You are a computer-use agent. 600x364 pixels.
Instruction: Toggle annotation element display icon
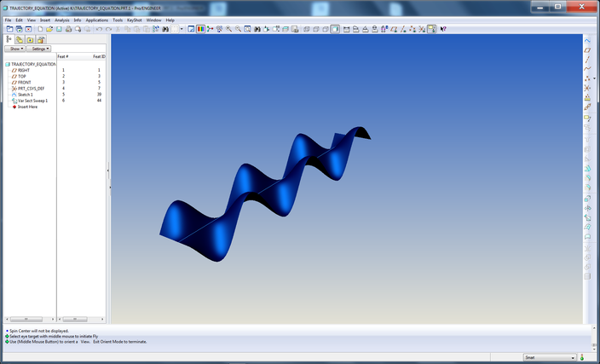coord(431,29)
